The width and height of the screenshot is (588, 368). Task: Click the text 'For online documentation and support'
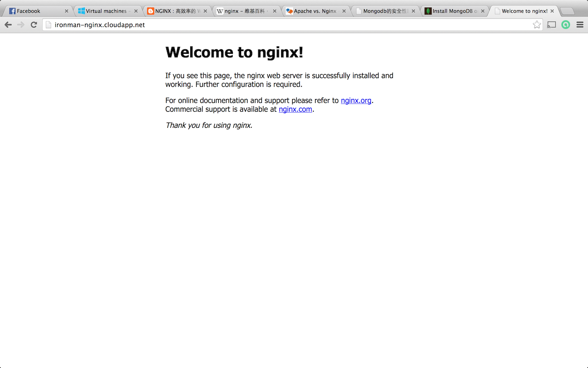point(227,100)
